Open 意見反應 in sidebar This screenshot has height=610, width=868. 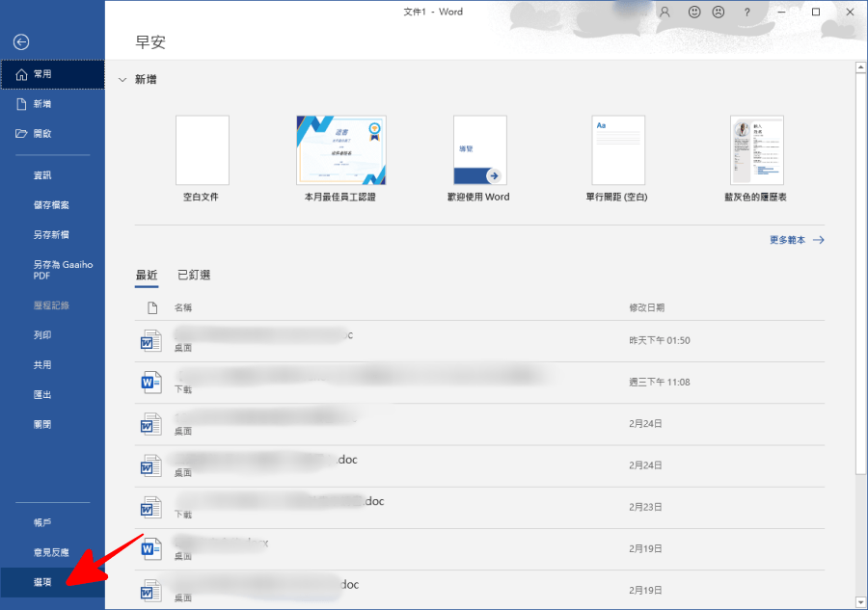(53, 552)
